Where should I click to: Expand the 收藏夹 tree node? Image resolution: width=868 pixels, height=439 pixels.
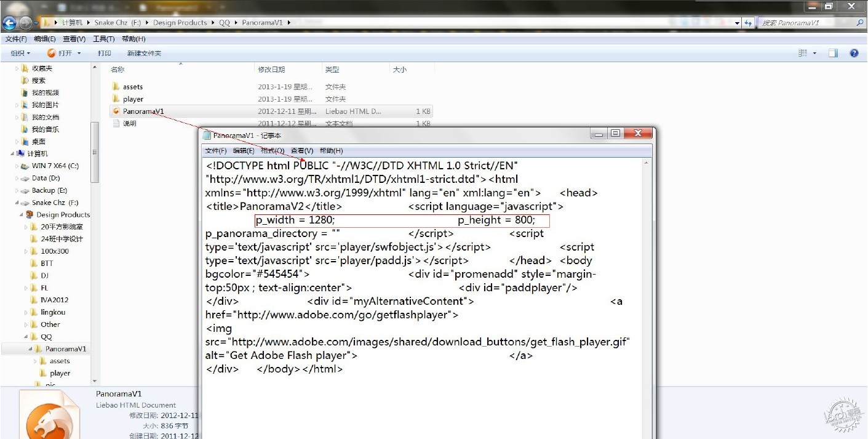coord(17,68)
